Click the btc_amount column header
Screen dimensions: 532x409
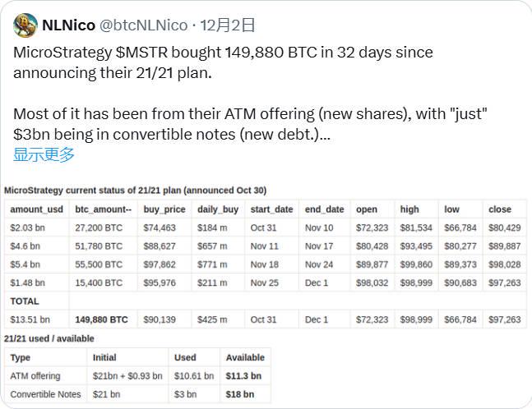103,209
